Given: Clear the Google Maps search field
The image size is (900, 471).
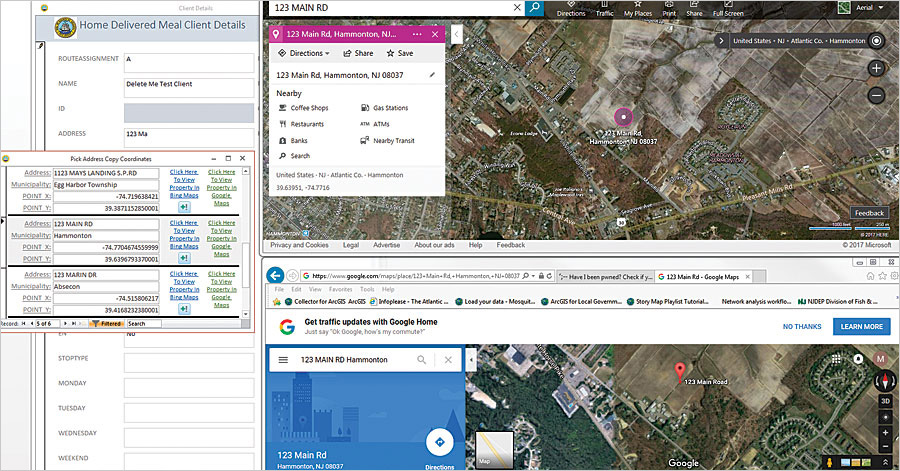Looking at the screenshot, I should 448,360.
